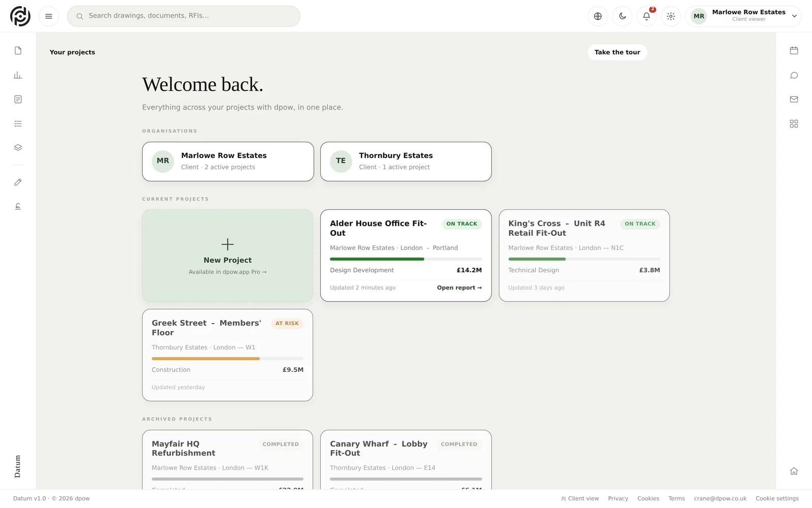Screen dimensions: 812x508
Task: Open Privacy footer link
Action: [618, 499]
